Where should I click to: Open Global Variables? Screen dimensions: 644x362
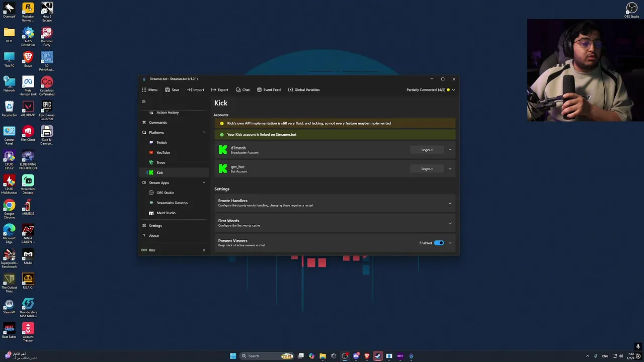pyautogui.click(x=304, y=90)
